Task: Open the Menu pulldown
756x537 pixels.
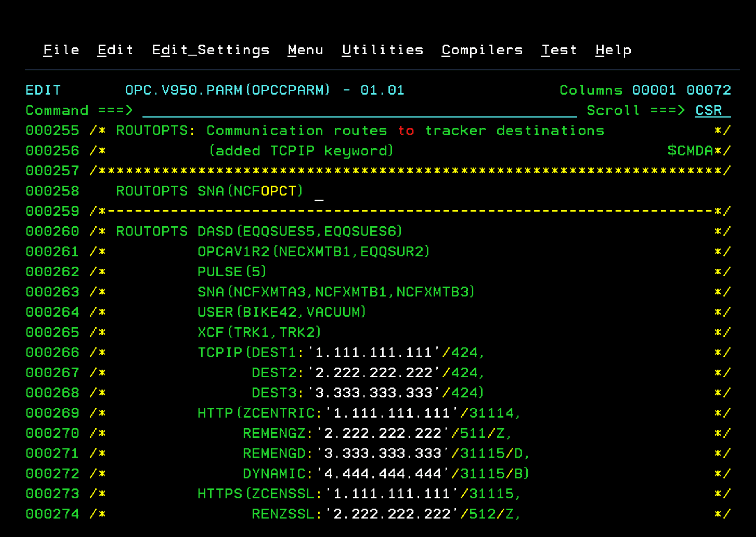Action: click(306, 50)
